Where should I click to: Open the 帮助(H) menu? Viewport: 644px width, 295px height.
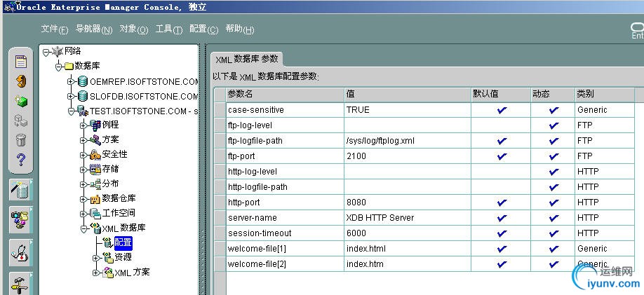[x=240, y=29]
